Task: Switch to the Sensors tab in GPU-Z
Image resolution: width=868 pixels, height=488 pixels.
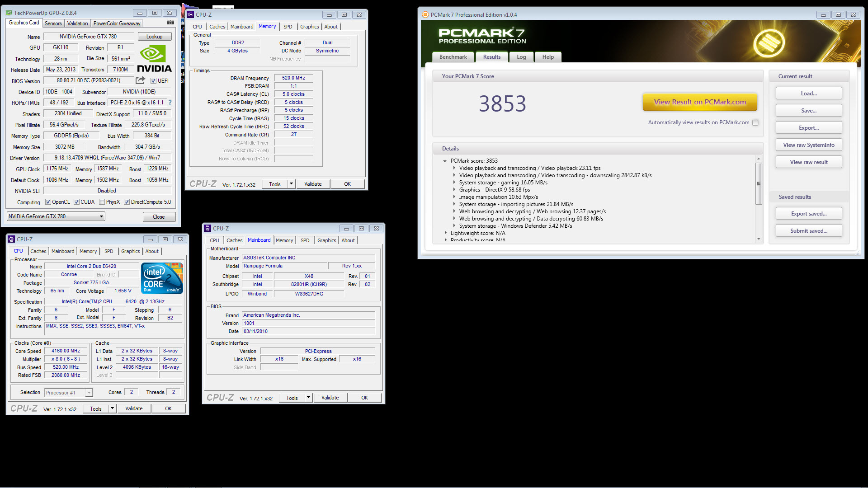Action: pyautogui.click(x=53, y=23)
